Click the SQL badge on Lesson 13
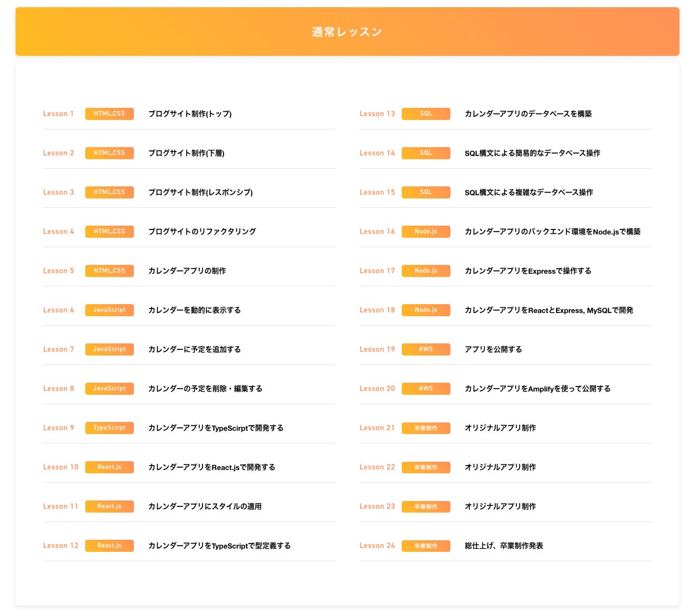The image size is (695, 616). point(426,114)
